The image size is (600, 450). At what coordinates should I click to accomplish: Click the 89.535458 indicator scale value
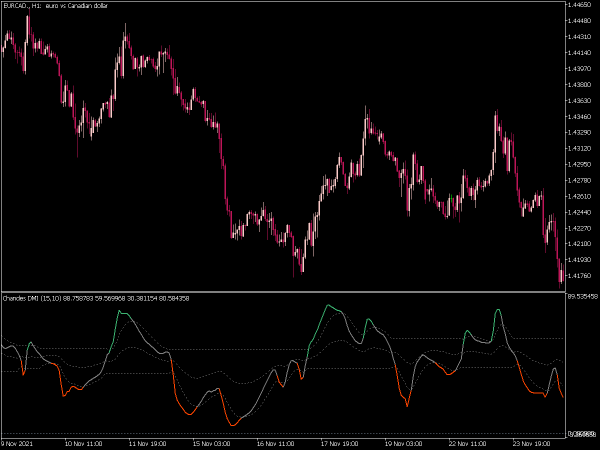coord(582,297)
